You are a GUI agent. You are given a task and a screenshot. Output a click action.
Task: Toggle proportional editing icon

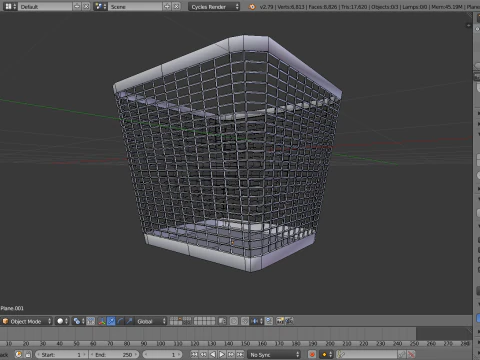tap(234, 321)
